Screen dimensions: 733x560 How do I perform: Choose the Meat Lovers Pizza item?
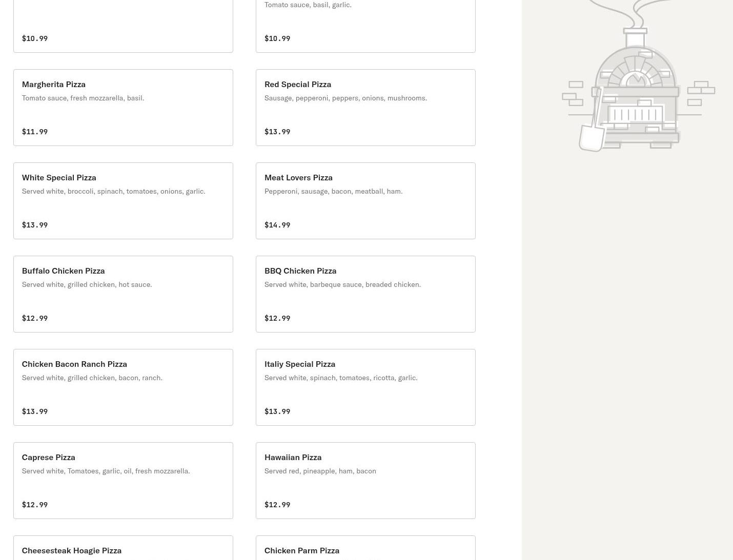[x=365, y=201]
